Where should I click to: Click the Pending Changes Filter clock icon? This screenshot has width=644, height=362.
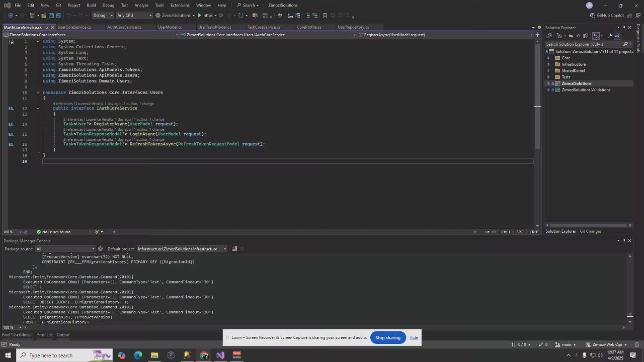pyautogui.click(x=559, y=36)
